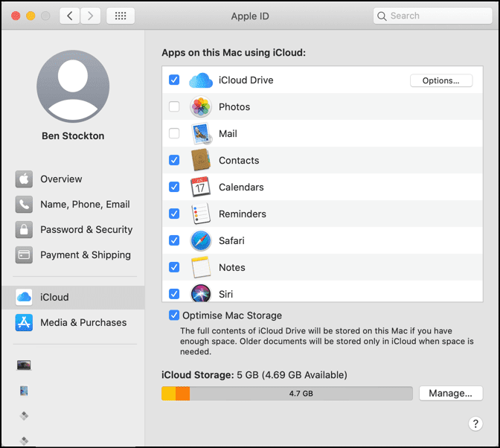
Task: Select the iPad device icon in sidebar
Action: coord(24,391)
